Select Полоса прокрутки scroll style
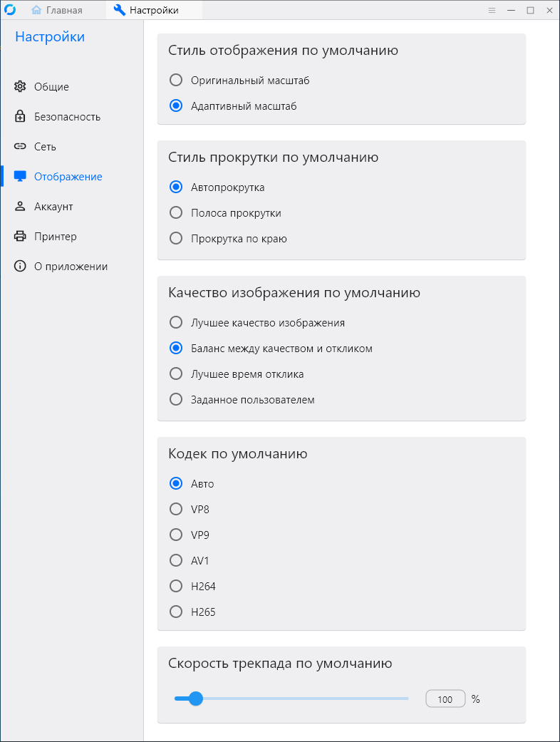The width and height of the screenshot is (560, 742). [176, 213]
